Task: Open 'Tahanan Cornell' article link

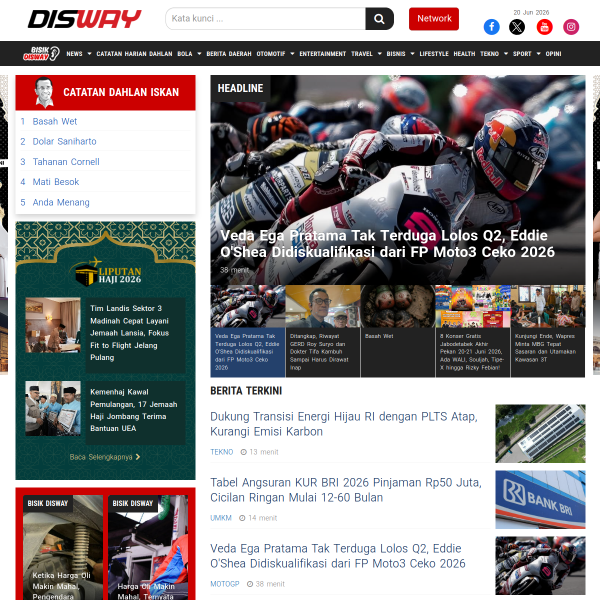Action: (x=66, y=162)
